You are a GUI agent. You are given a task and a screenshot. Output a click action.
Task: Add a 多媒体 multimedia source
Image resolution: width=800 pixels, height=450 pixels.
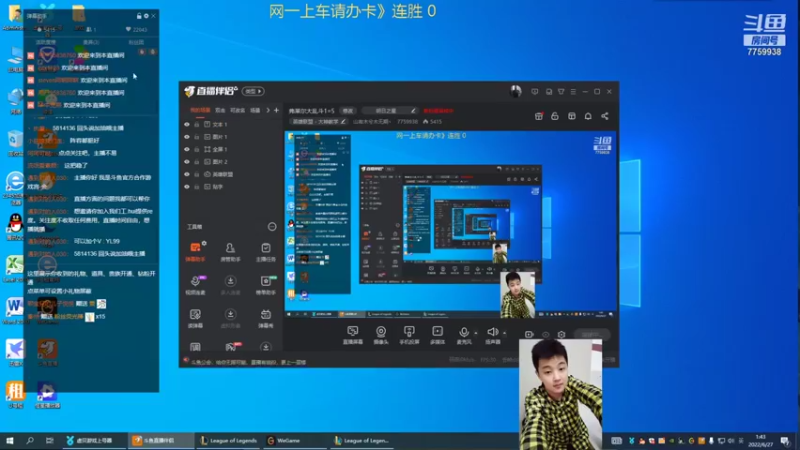tap(437, 335)
